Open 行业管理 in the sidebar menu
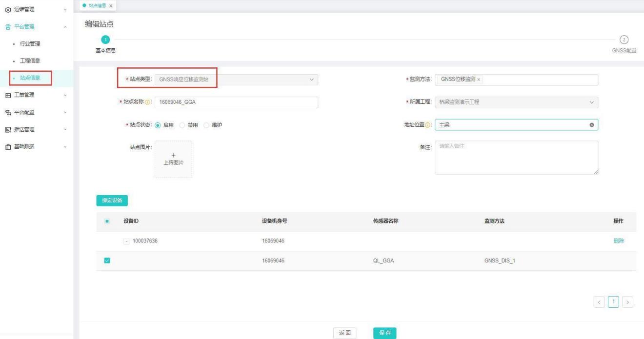Viewport: 644px width, 339px height. point(30,44)
